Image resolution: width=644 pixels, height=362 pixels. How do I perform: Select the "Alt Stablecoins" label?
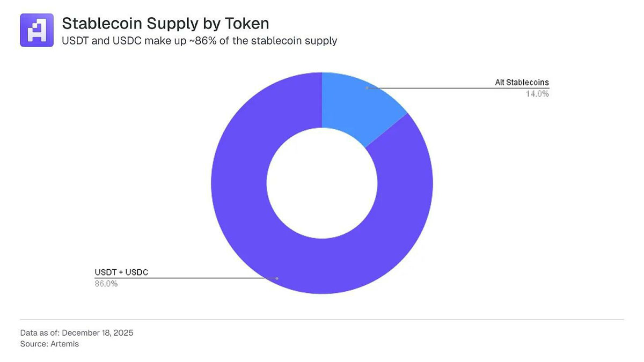pyautogui.click(x=522, y=83)
